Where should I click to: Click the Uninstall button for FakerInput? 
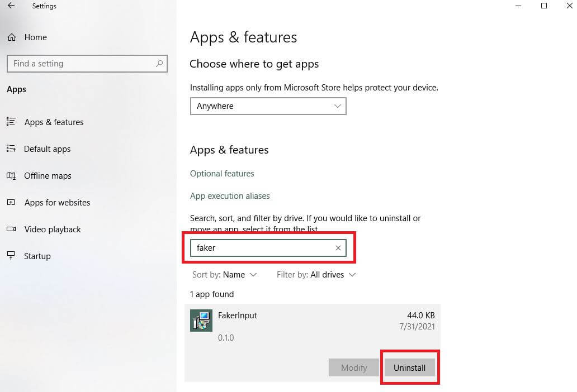point(410,367)
